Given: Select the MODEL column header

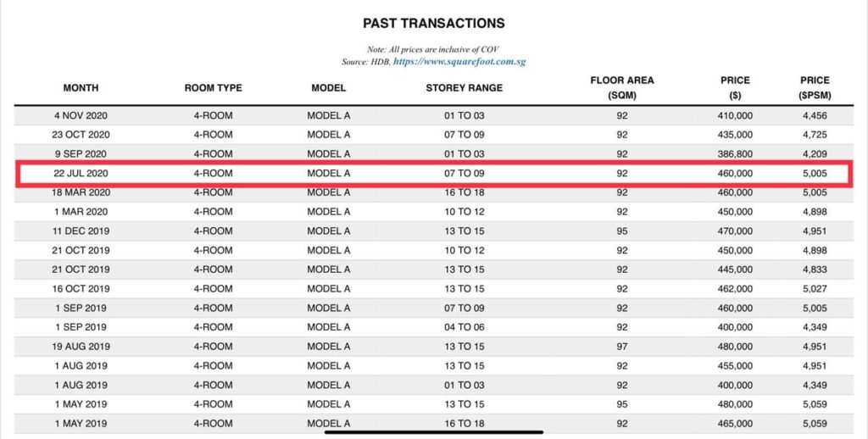Looking at the screenshot, I should pyautogui.click(x=328, y=88).
